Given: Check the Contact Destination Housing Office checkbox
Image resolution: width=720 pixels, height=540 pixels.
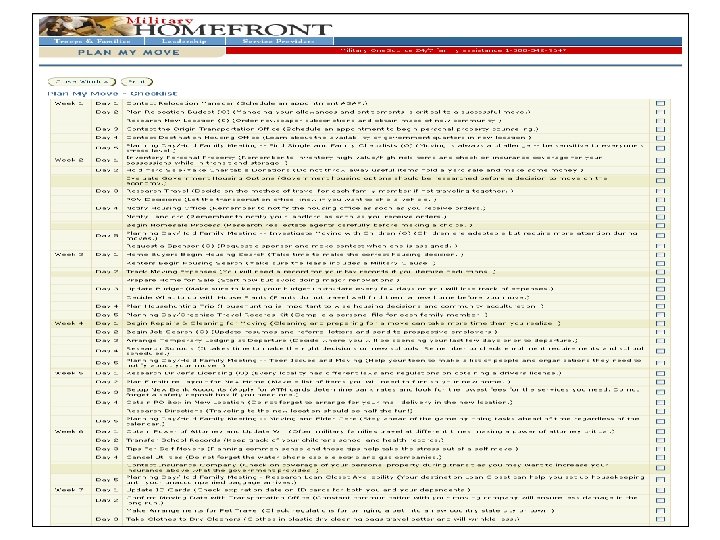Looking at the screenshot, I should 660,138.
